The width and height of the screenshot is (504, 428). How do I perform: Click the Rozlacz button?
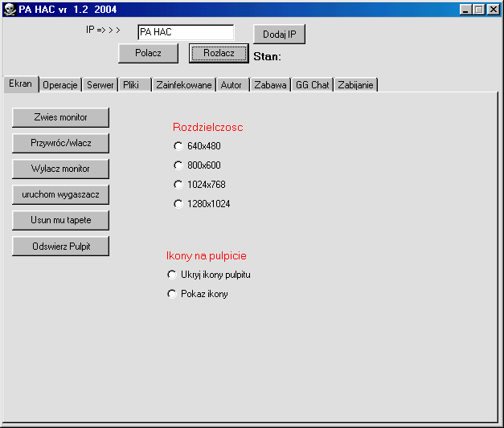pos(219,53)
